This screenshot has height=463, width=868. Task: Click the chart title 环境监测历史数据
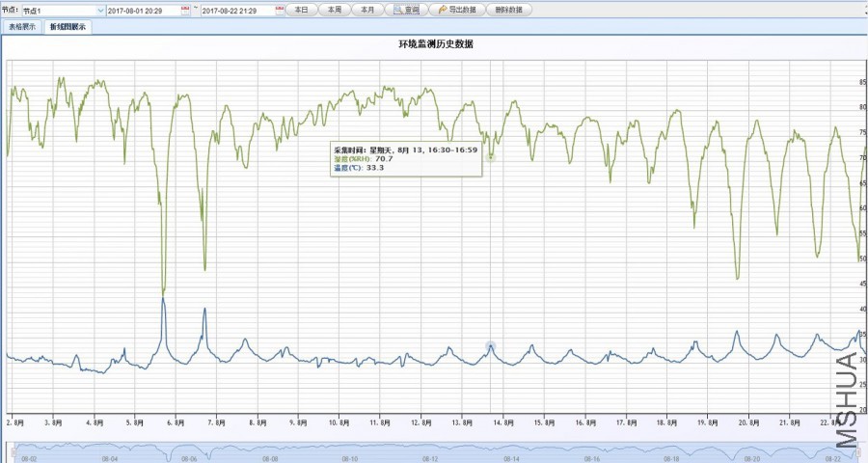(x=435, y=44)
